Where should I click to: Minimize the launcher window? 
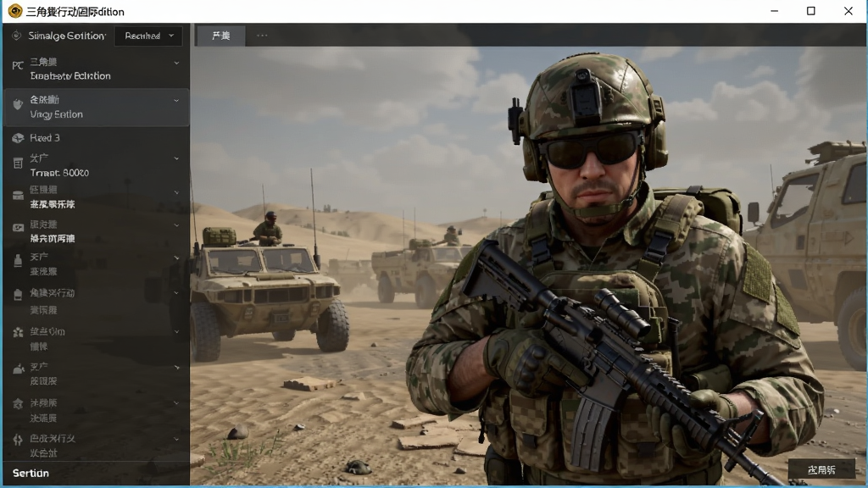click(775, 11)
